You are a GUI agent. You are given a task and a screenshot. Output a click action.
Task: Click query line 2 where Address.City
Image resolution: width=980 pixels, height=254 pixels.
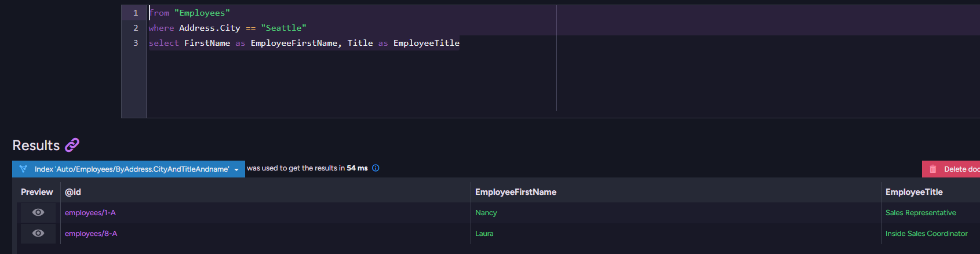[x=228, y=28]
